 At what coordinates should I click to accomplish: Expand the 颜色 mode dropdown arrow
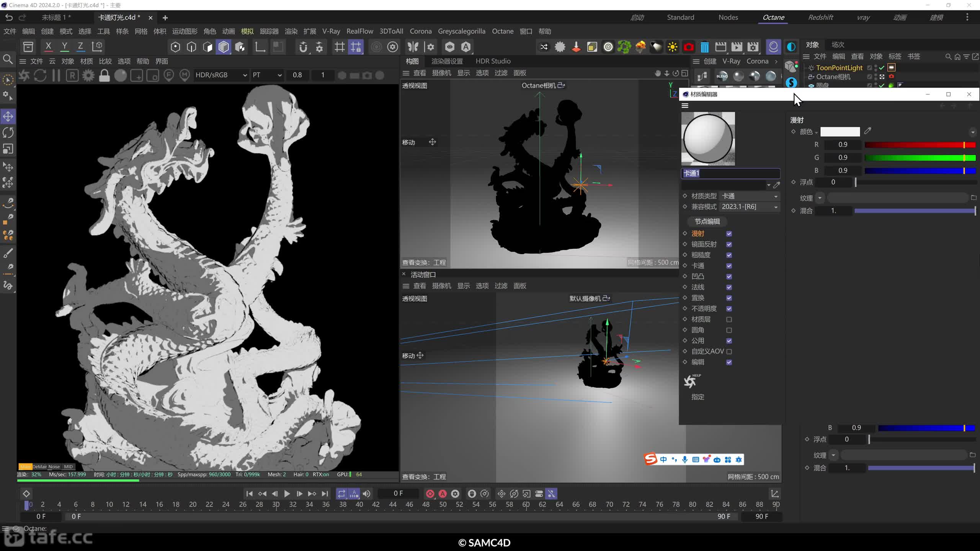pyautogui.click(x=817, y=133)
